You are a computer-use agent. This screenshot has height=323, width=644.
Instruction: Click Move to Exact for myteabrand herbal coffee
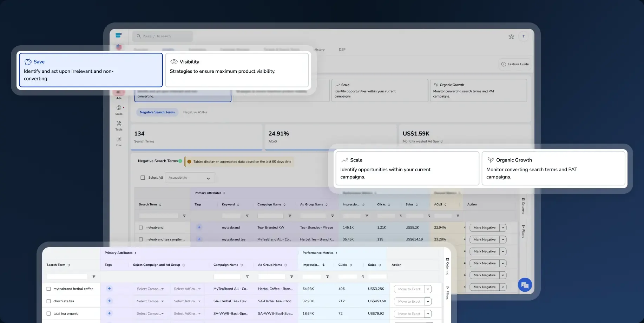[409, 289]
